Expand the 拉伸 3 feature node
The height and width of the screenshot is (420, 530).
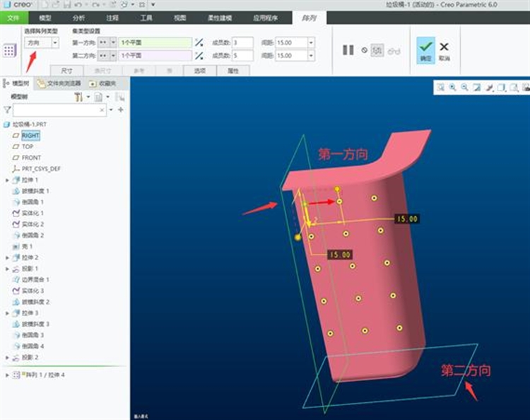coord(7,313)
